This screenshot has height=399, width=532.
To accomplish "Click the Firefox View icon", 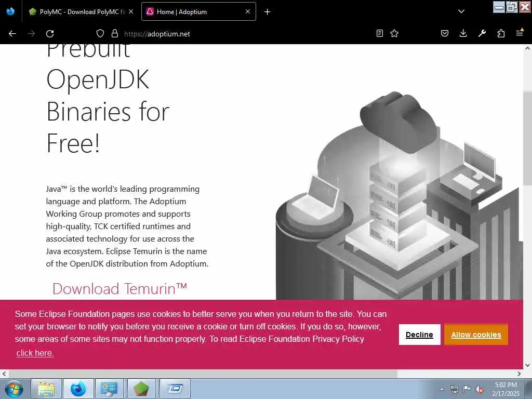I will pyautogui.click(x=10, y=11).
